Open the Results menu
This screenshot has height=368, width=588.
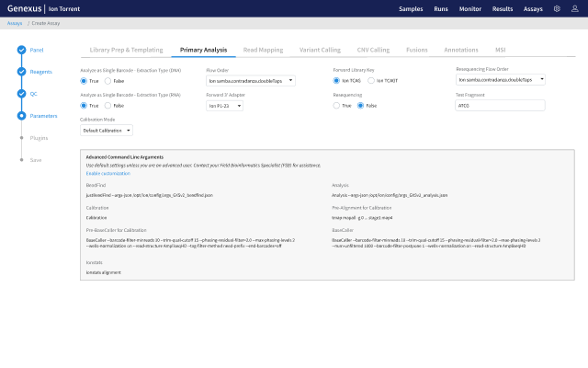click(503, 9)
